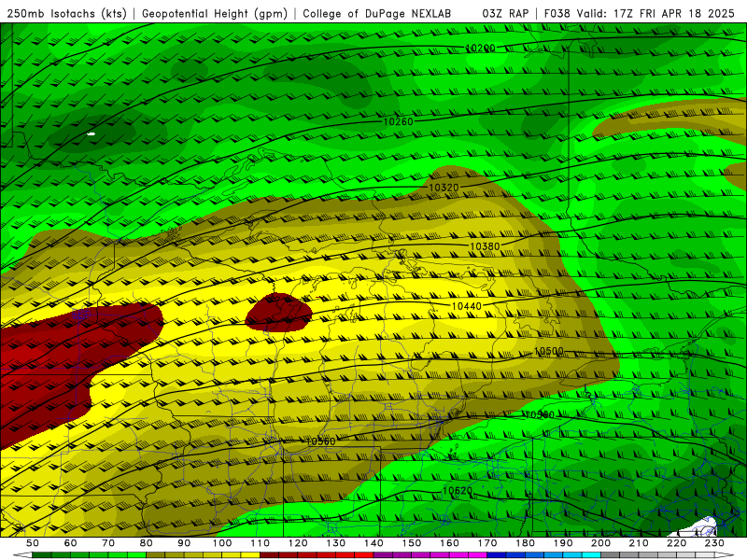Click the 'Geopotential Height (gpm)' title label
Viewport: 747px width, 560px height.
pyautogui.click(x=215, y=14)
